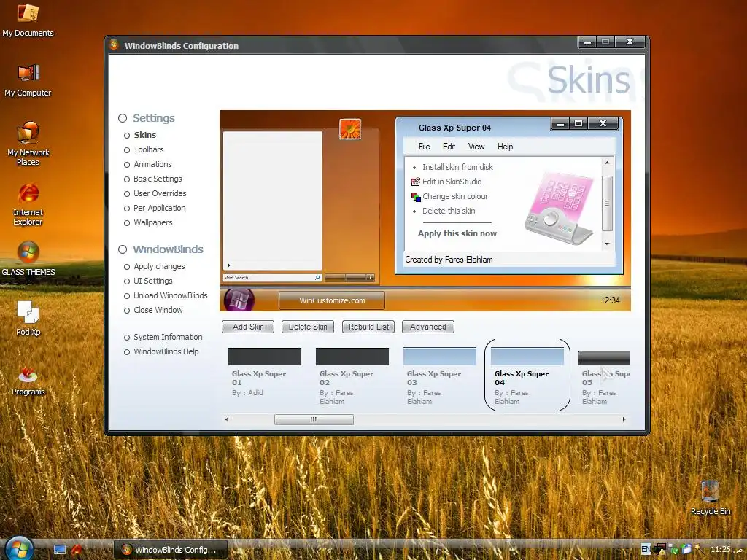This screenshot has width=747, height=560.
Task: Click the Delete this skin link
Action: click(x=449, y=211)
